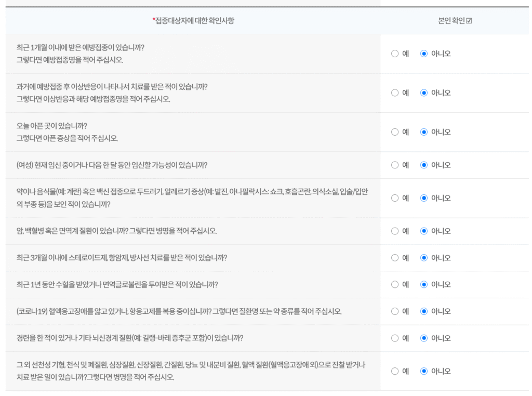Choose 아니오 for 암, 백혈병, 면역계 질환 question
The width and height of the screenshot is (532, 396).
click(x=424, y=231)
